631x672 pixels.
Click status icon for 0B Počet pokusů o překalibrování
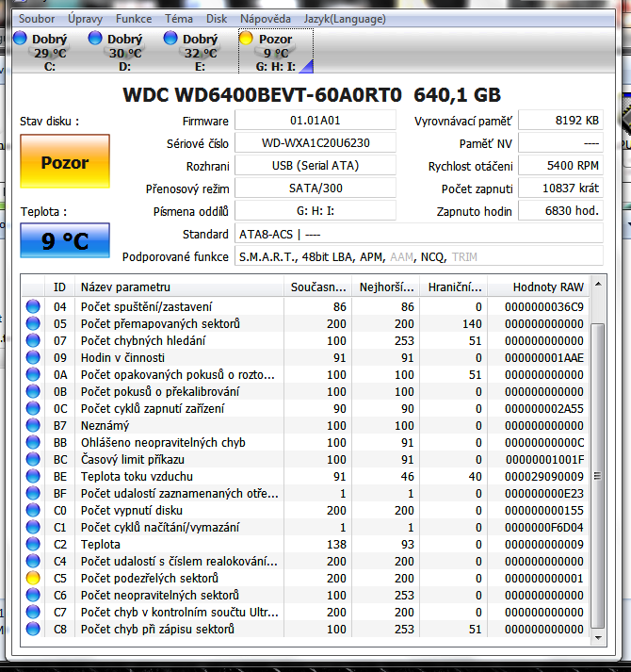33,391
